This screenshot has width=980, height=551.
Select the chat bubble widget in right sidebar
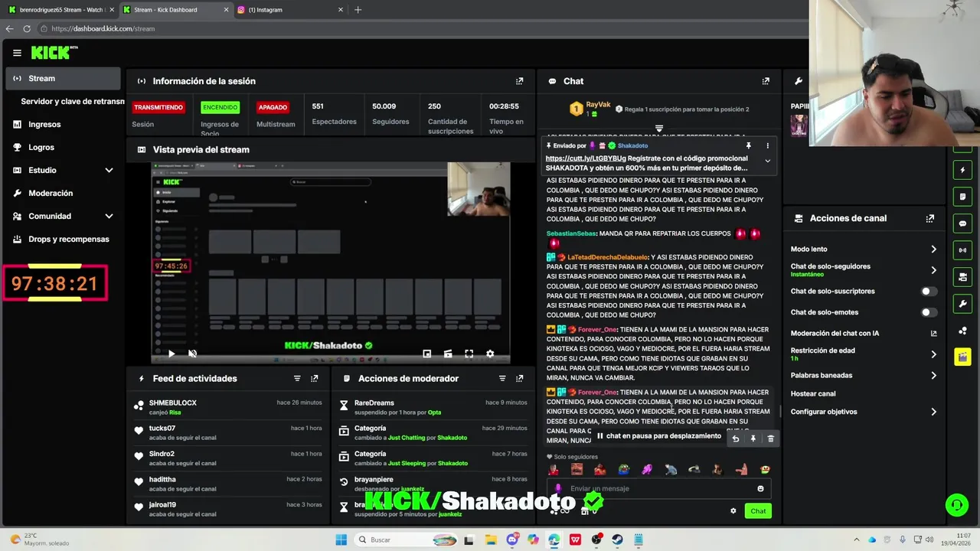(x=962, y=223)
